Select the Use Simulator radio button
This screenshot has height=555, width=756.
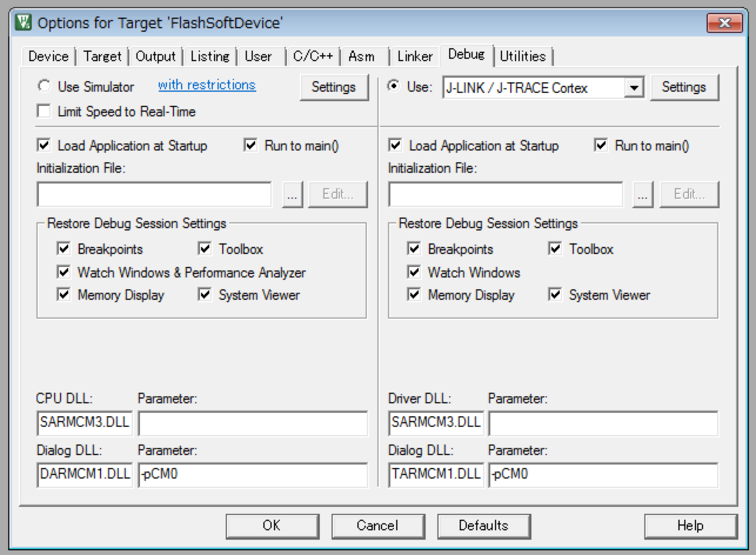[x=44, y=87]
